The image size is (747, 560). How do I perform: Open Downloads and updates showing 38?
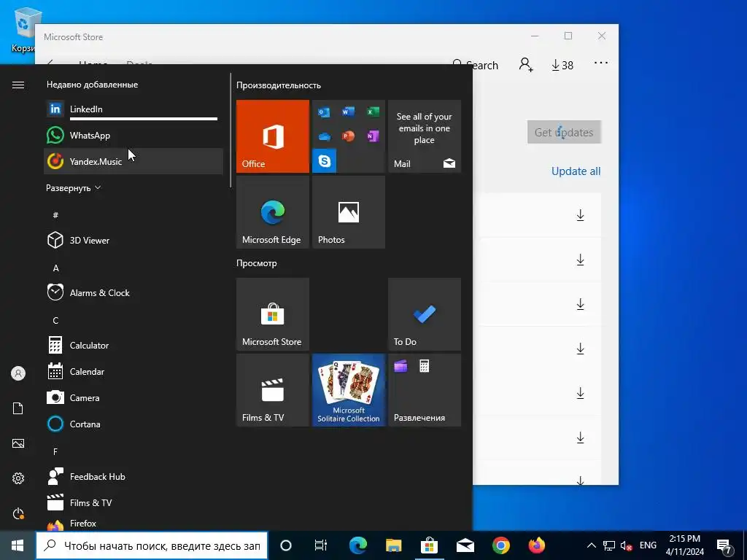tap(562, 65)
